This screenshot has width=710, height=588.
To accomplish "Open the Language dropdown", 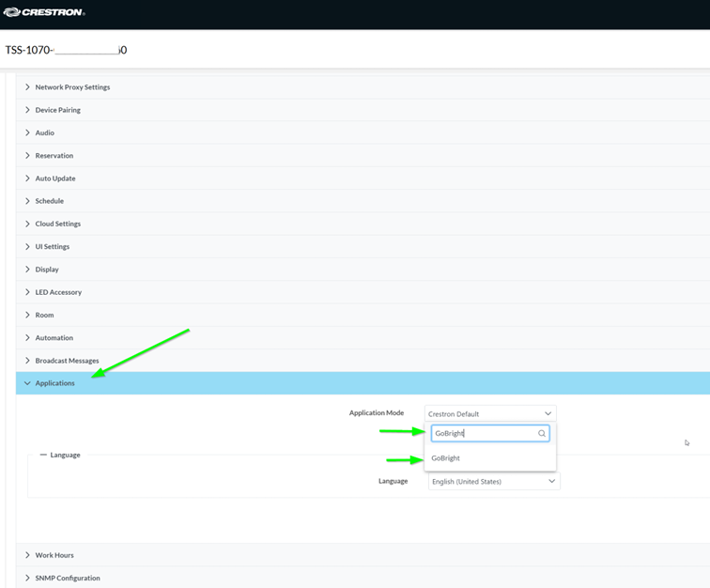I will 493,482.
